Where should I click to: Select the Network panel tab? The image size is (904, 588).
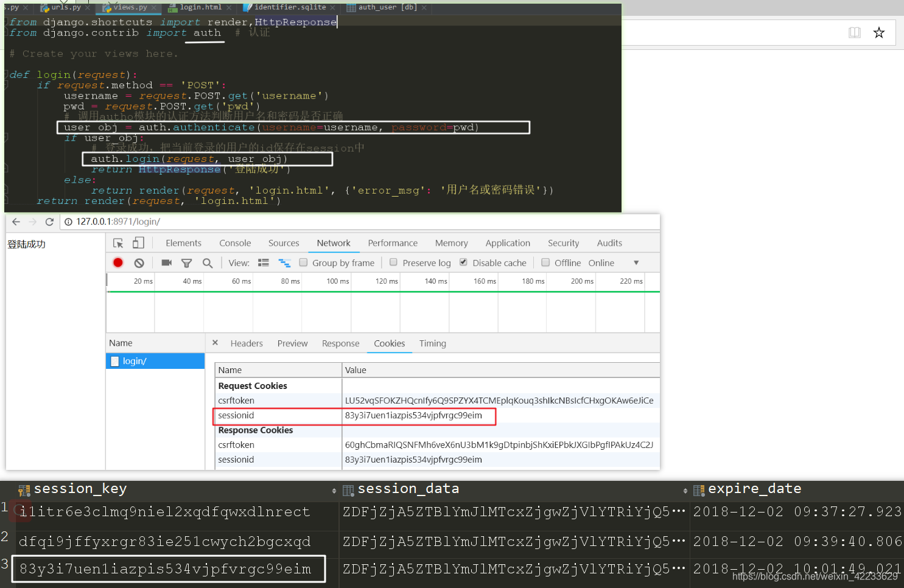(x=334, y=243)
